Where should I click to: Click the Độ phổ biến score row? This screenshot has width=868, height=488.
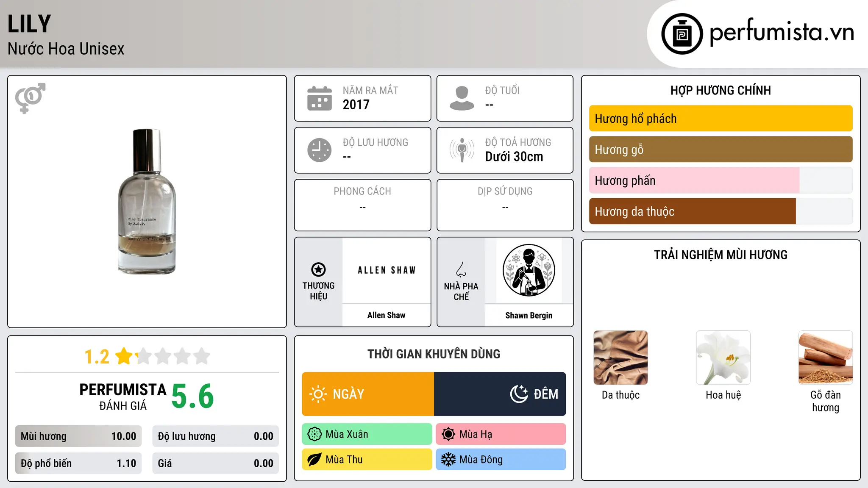78,463
